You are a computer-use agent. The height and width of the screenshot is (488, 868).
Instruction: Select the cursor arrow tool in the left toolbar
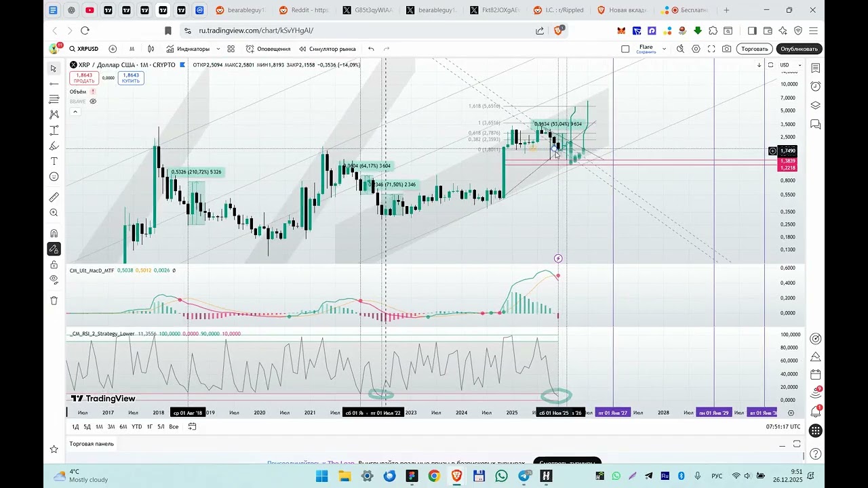(54, 68)
